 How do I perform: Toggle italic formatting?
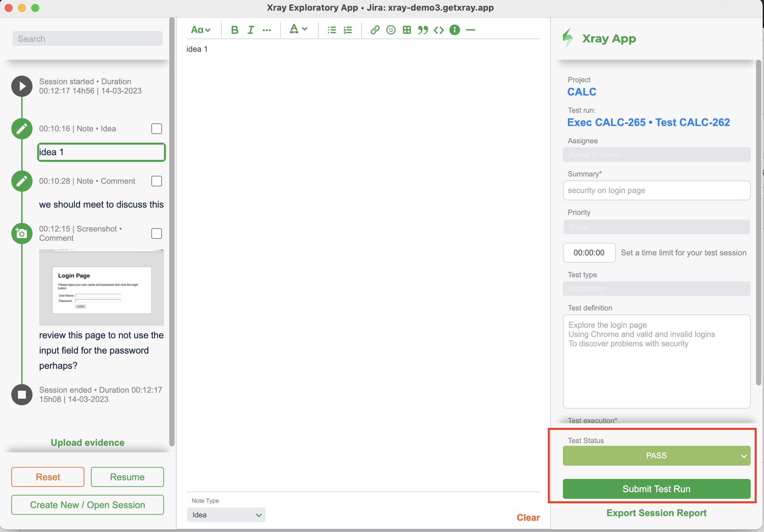[x=251, y=30]
